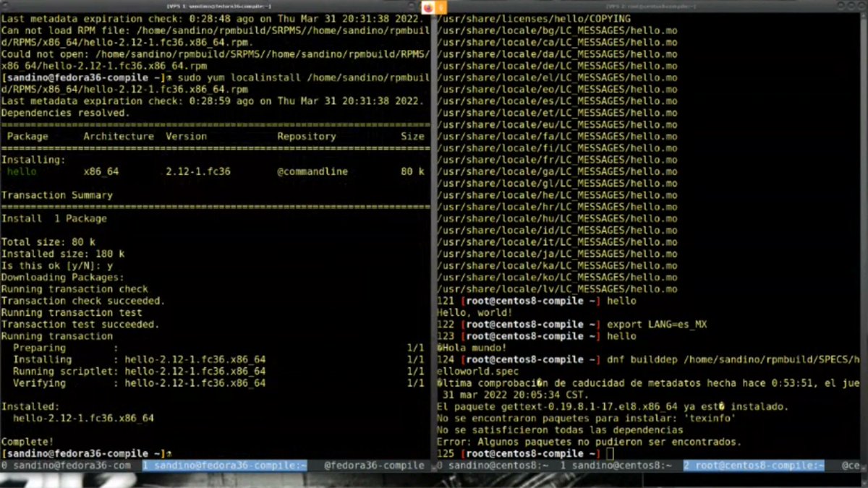868x488 pixels.
Task: Click the 'Package' column header
Action: pyautogui.click(x=27, y=137)
